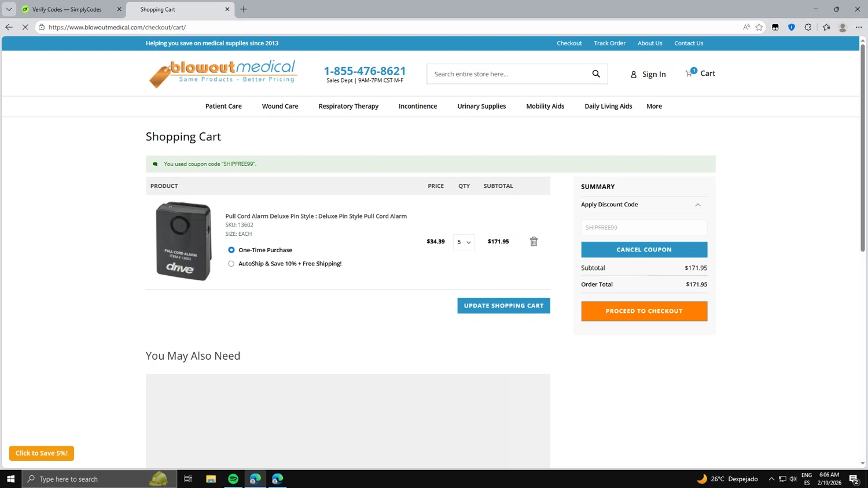Click the Blowout Medical logo
Screen dimensions: 868x488
(x=223, y=73)
